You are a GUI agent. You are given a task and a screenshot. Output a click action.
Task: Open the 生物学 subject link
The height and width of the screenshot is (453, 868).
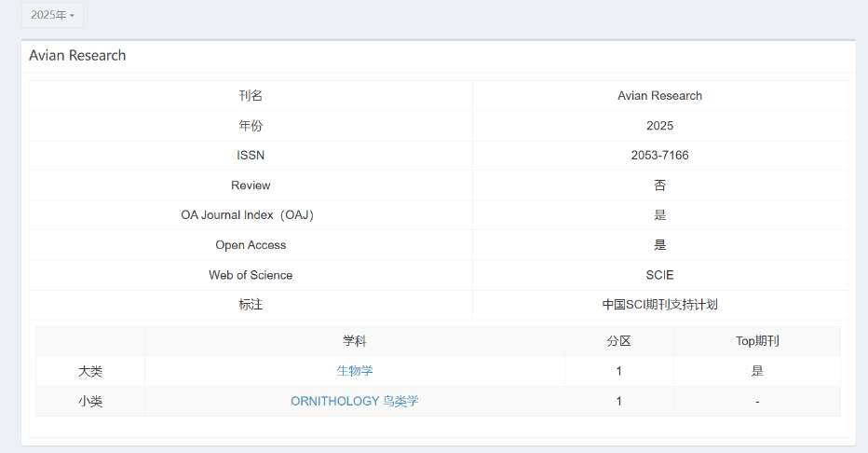coord(355,371)
